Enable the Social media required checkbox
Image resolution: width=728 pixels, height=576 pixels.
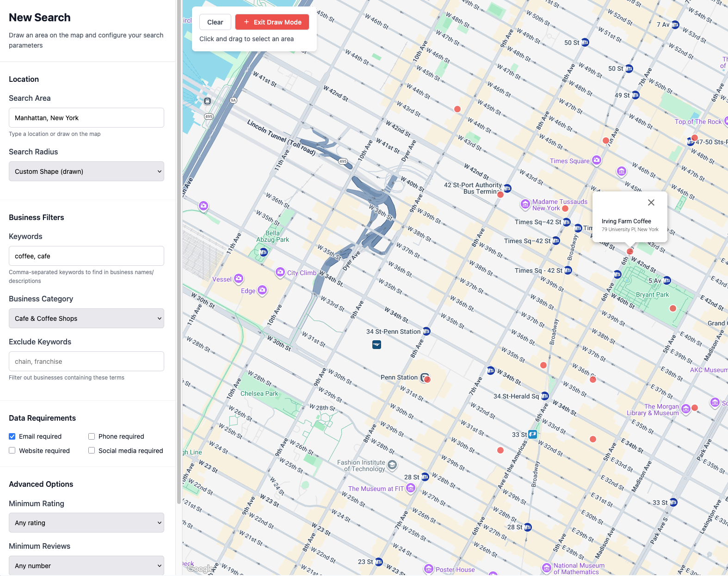[92, 451]
